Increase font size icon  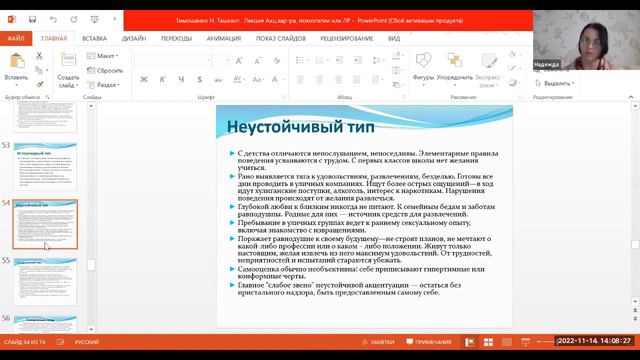[239, 61]
